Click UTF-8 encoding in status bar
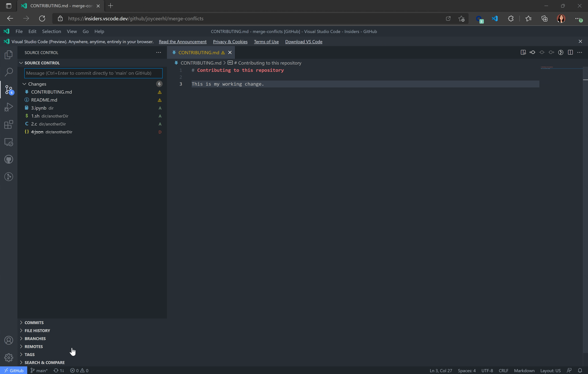The image size is (588, 374). coord(487,370)
